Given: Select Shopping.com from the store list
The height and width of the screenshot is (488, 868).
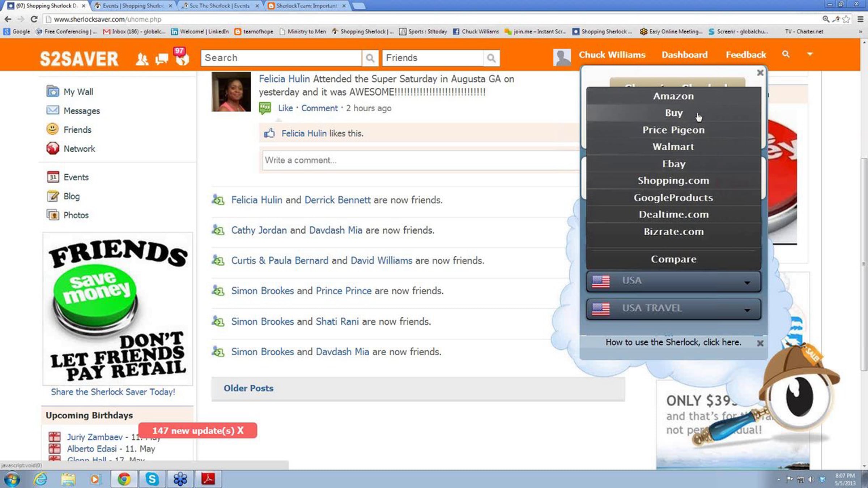Looking at the screenshot, I should pyautogui.click(x=673, y=181).
